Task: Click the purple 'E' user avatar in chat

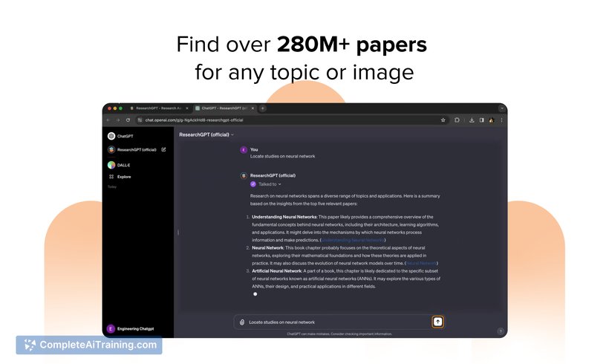Action: pyautogui.click(x=244, y=149)
